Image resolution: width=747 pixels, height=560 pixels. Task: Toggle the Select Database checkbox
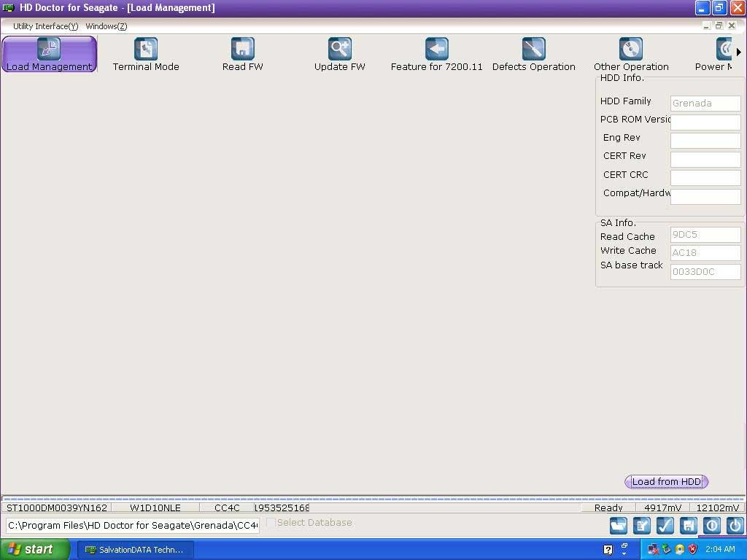[271, 522]
